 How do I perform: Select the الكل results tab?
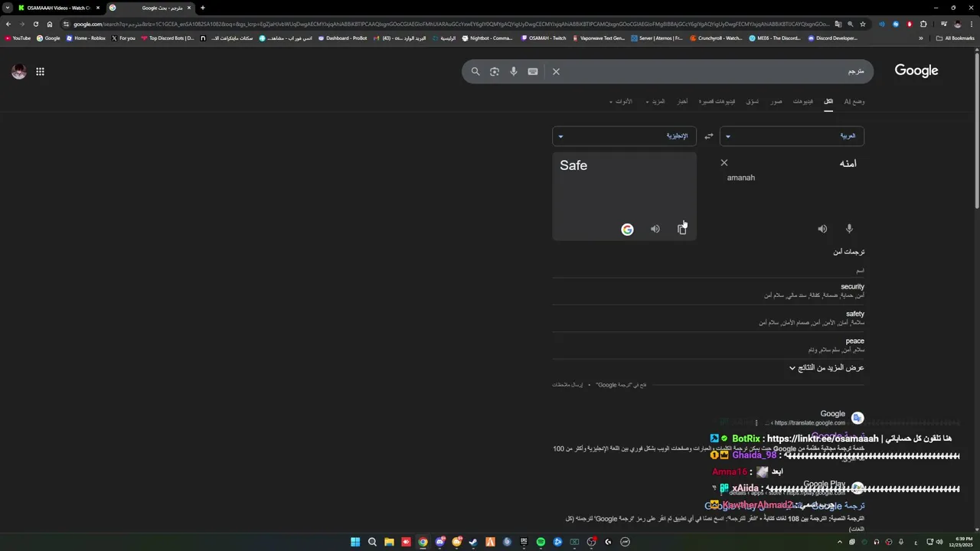(828, 101)
